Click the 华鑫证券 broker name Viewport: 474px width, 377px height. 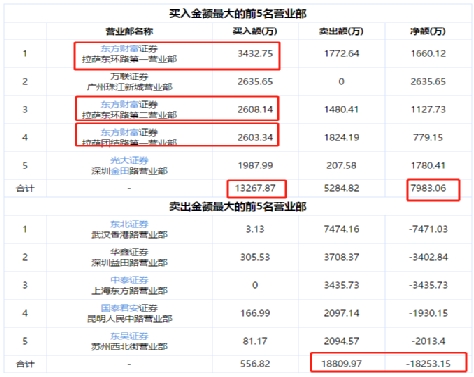point(129,252)
